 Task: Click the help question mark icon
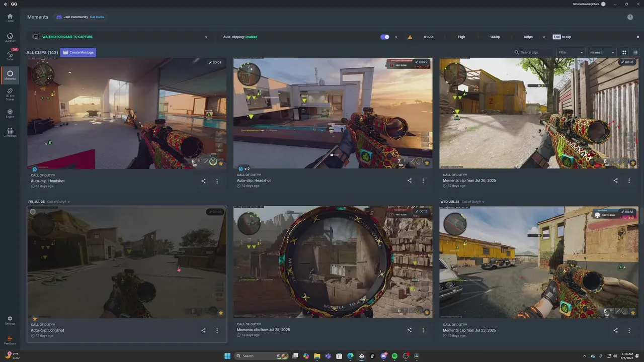tap(630, 17)
